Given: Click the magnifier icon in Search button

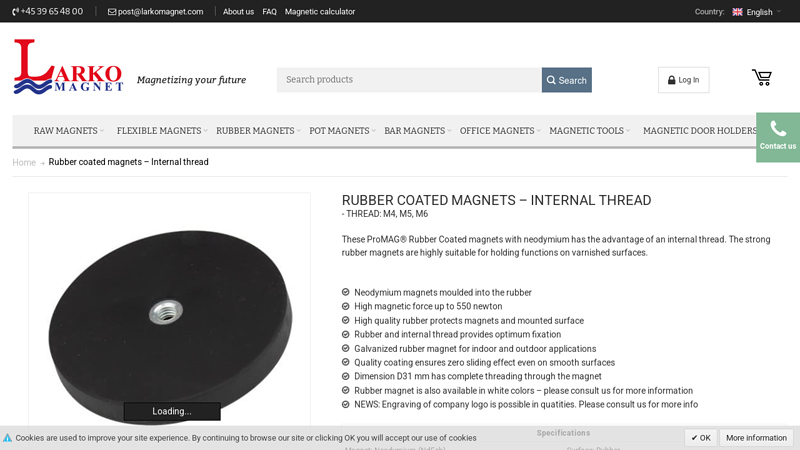Looking at the screenshot, I should [x=551, y=80].
